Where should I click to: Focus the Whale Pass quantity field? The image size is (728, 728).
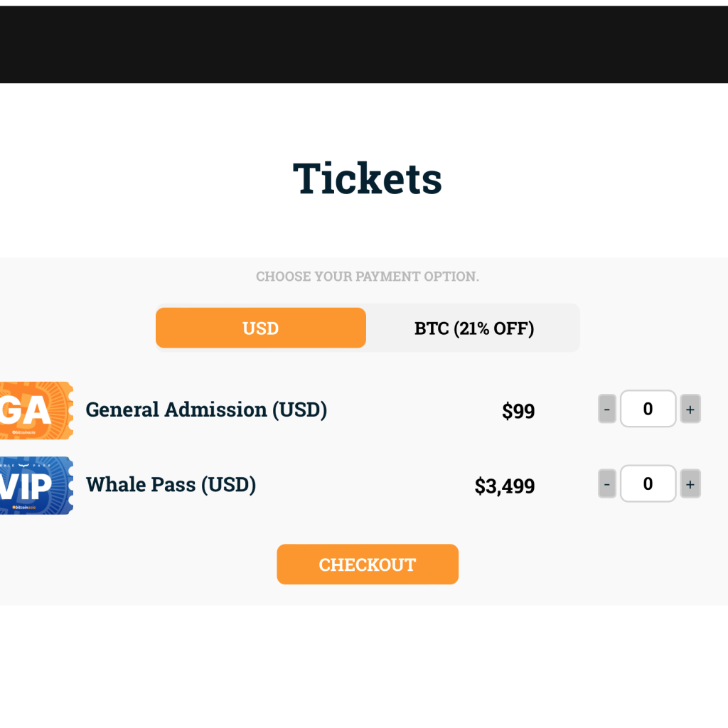648,484
